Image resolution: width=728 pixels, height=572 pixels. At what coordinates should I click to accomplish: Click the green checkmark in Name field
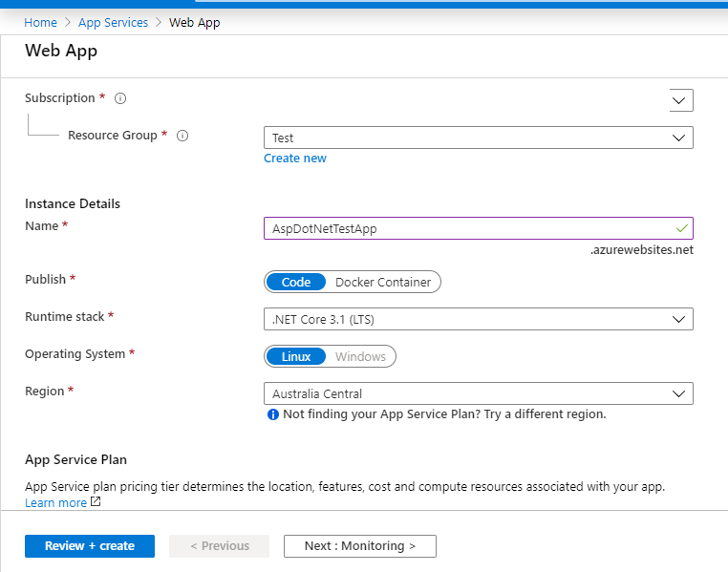(681, 228)
